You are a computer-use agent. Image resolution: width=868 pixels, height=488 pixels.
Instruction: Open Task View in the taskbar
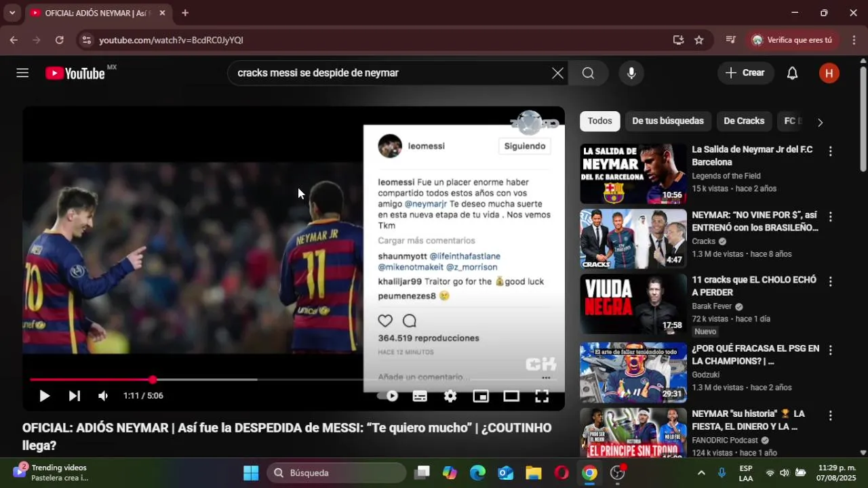pos(422,473)
